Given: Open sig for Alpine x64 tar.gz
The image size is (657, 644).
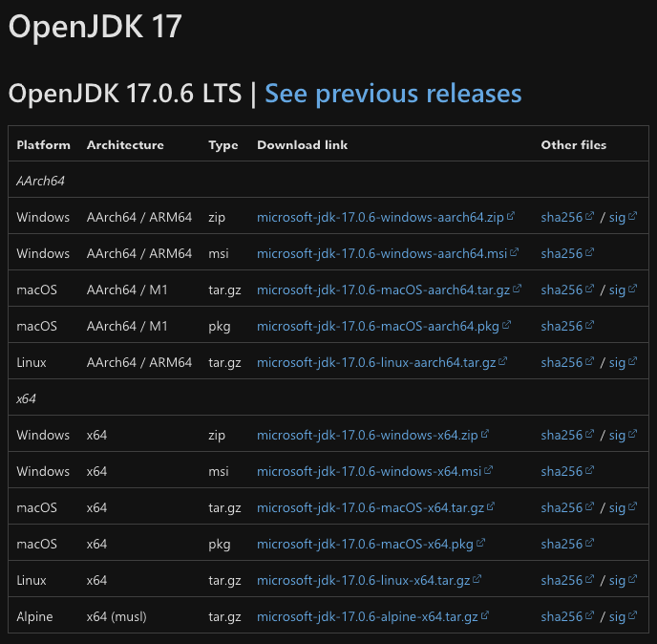Looking at the screenshot, I should click(623, 616).
